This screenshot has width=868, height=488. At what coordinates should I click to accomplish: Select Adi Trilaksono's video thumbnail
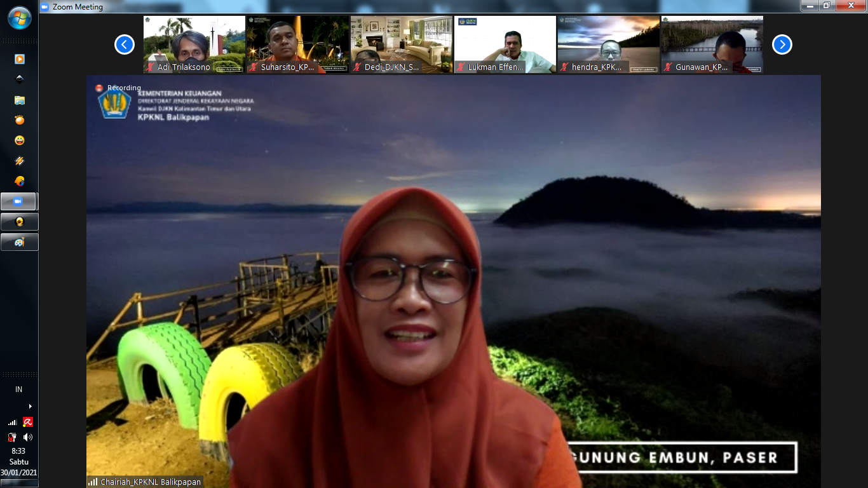point(194,44)
